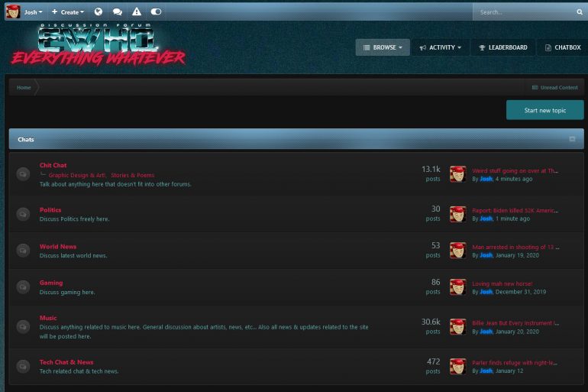Open the Tech Chat & News forum
The width and height of the screenshot is (588, 392).
66,362
